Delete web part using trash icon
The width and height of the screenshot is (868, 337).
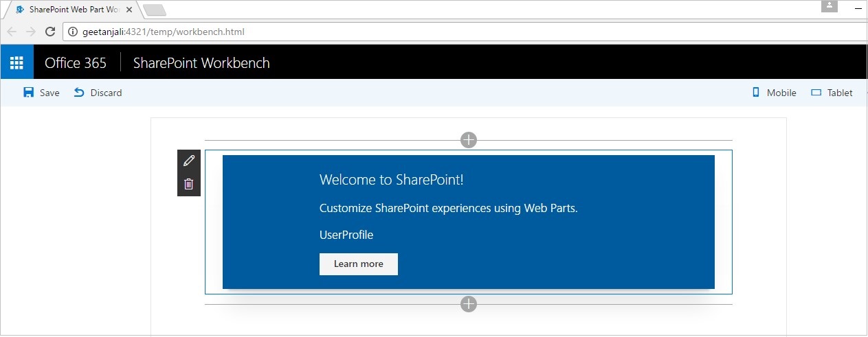click(189, 184)
